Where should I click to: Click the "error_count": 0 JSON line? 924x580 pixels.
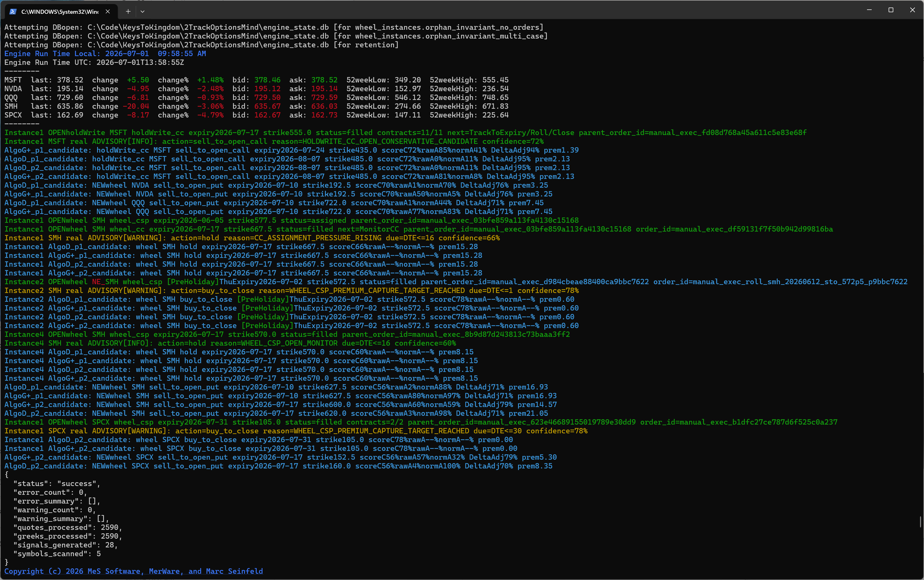point(50,493)
